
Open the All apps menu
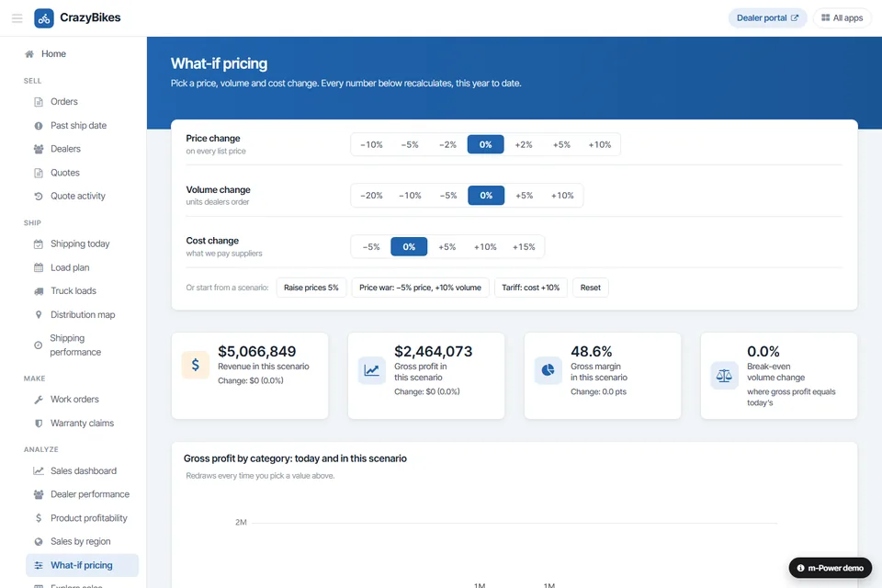click(842, 18)
